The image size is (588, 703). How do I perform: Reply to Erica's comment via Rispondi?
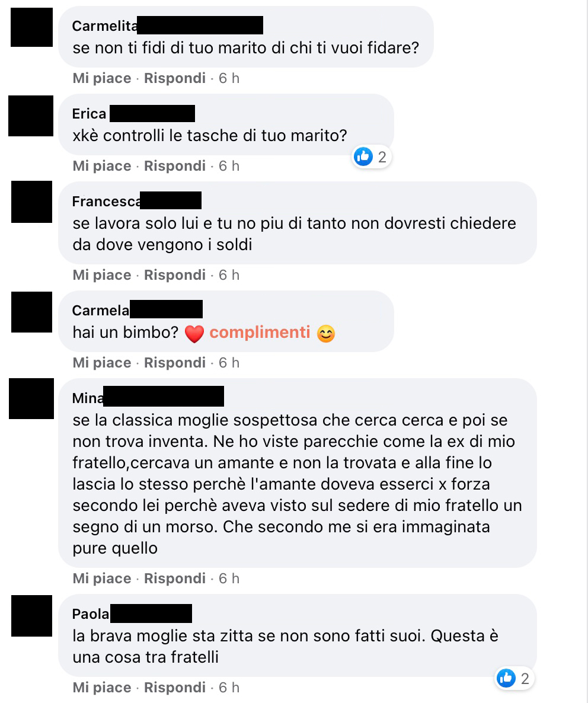(175, 166)
